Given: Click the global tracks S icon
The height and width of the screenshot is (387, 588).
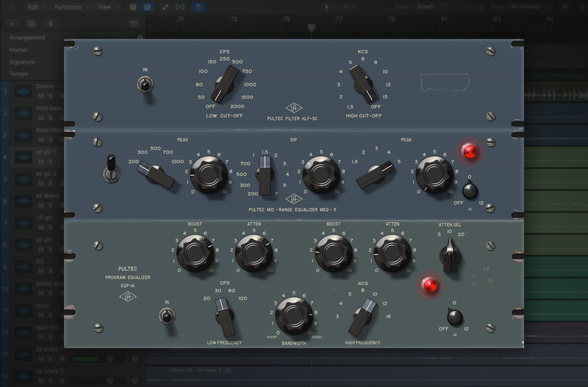Looking at the screenshot, I should (50, 24).
